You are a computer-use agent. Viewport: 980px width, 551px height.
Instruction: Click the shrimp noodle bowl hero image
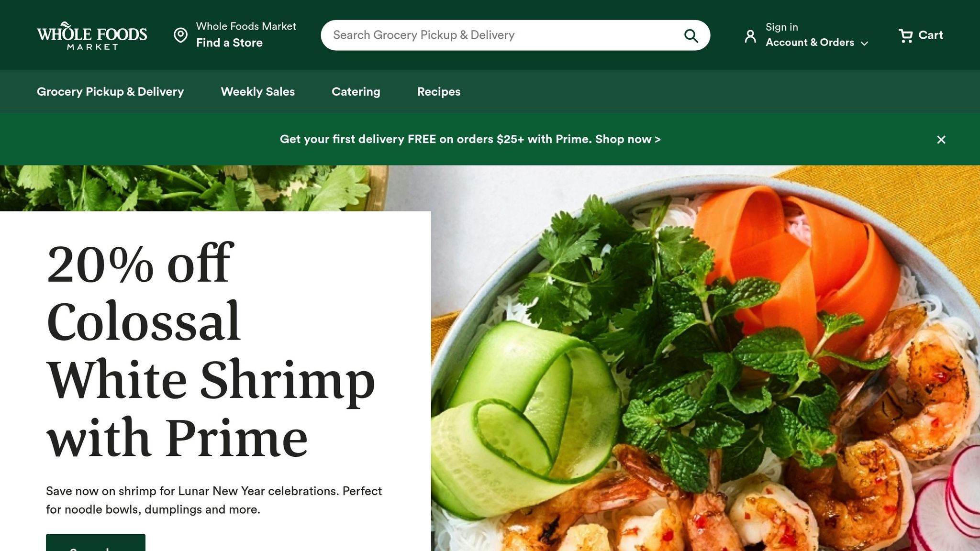(705, 359)
